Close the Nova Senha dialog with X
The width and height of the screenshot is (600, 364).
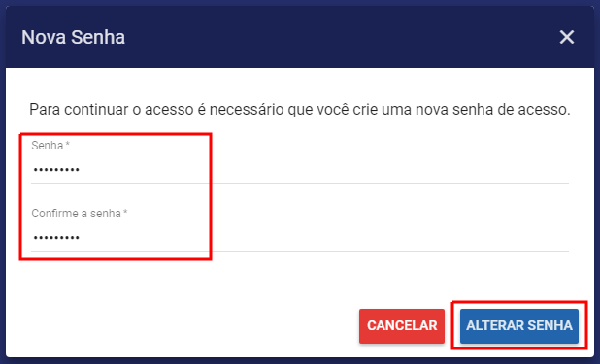(566, 37)
